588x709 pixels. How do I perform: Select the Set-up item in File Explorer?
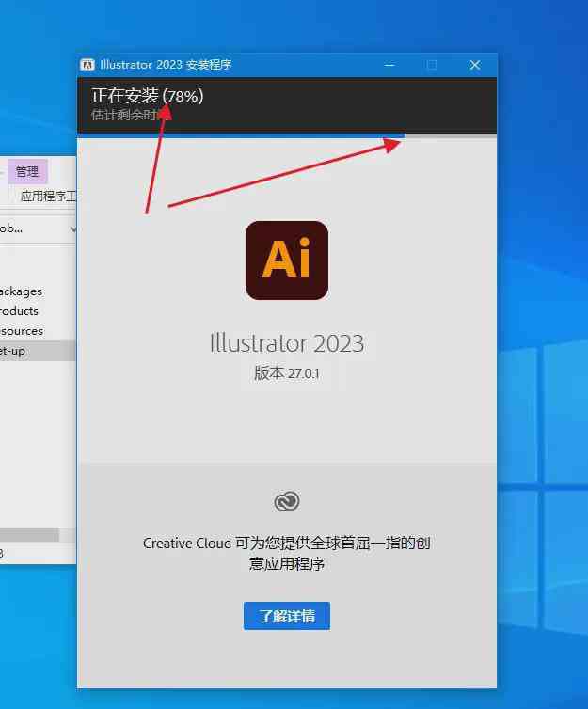click(x=38, y=351)
